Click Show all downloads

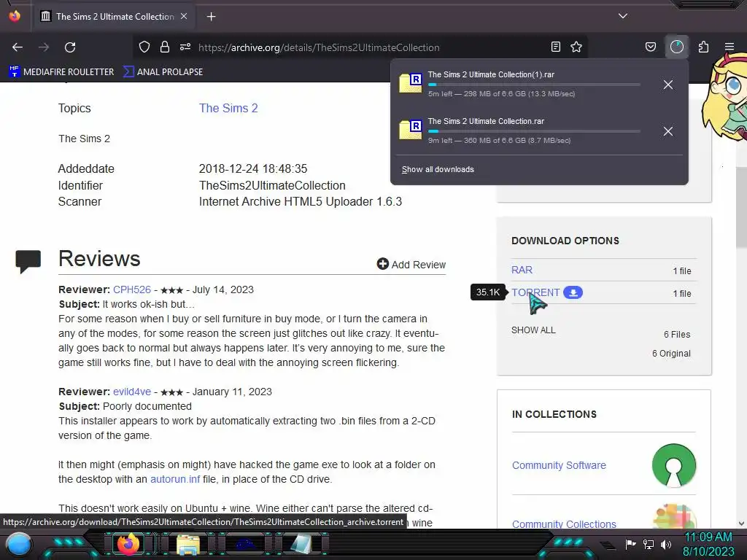(x=438, y=169)
